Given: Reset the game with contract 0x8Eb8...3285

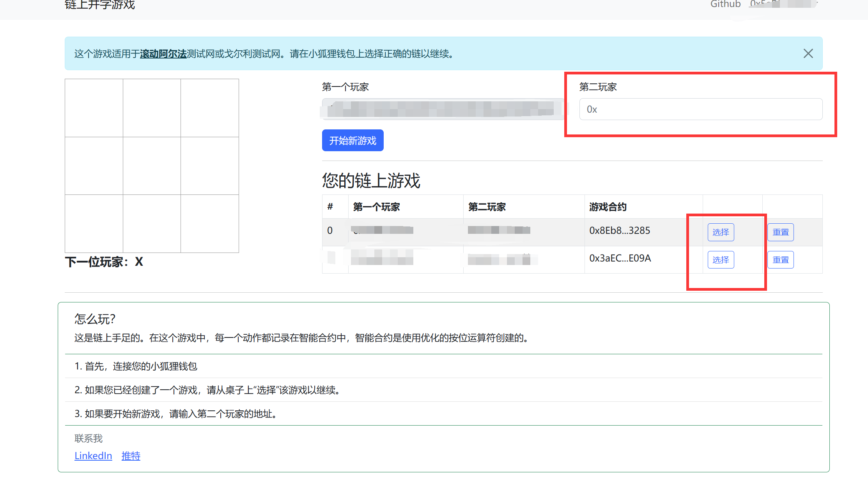Looking at the screenshot, I should point(780,232).
